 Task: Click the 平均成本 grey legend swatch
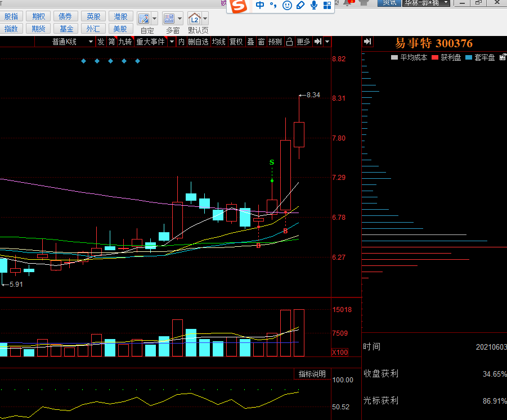click(394, 57)
